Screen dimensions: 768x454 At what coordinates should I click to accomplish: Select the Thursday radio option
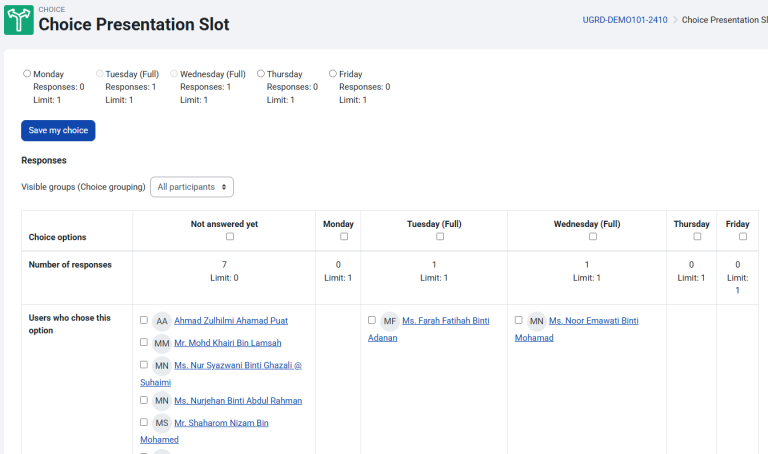point(261,74)
